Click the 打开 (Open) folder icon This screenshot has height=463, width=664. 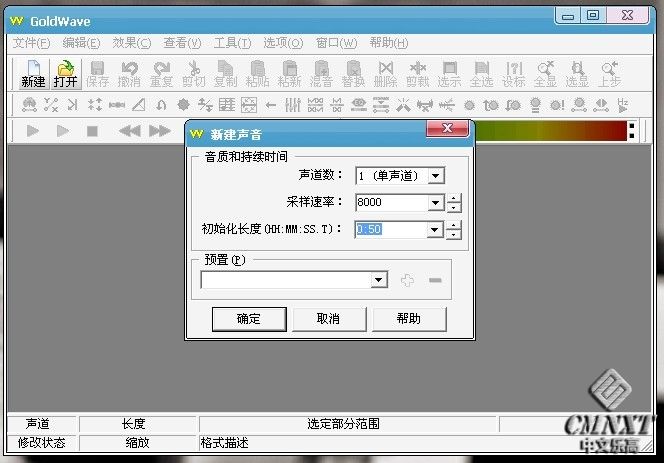(x=65, y=74)
